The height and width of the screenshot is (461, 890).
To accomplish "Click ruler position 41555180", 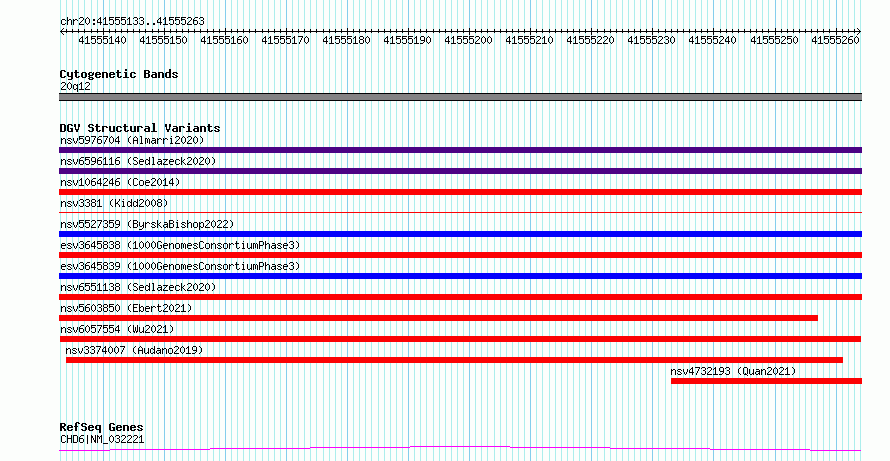I will coord(346,40).
